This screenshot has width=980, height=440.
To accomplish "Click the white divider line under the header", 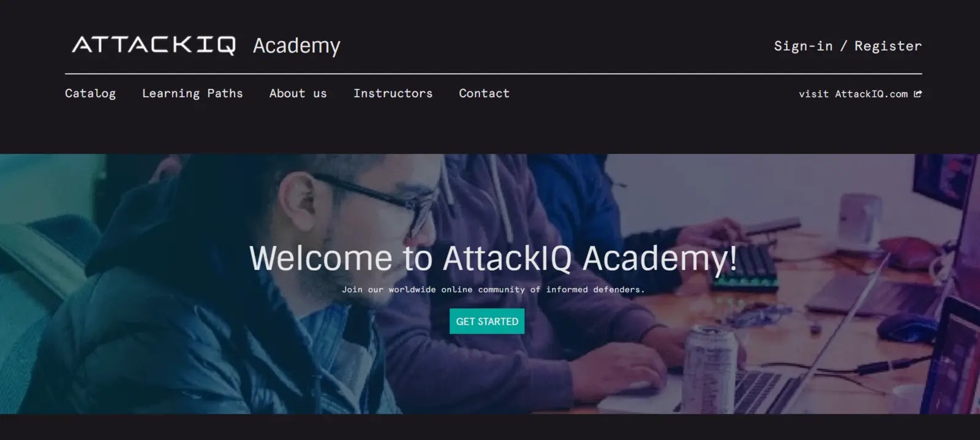I will coord(493,74).
